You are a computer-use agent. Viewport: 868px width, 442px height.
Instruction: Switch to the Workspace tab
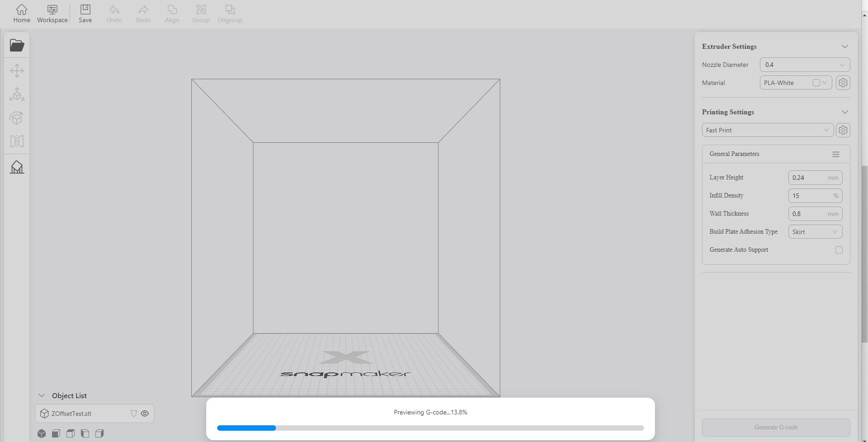coord(52,13)
